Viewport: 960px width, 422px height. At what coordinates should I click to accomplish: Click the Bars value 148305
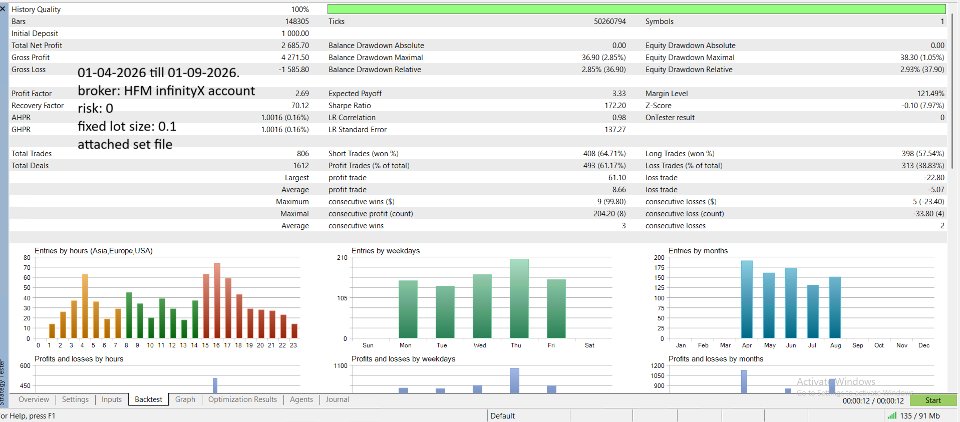click(x=298, y=21)
